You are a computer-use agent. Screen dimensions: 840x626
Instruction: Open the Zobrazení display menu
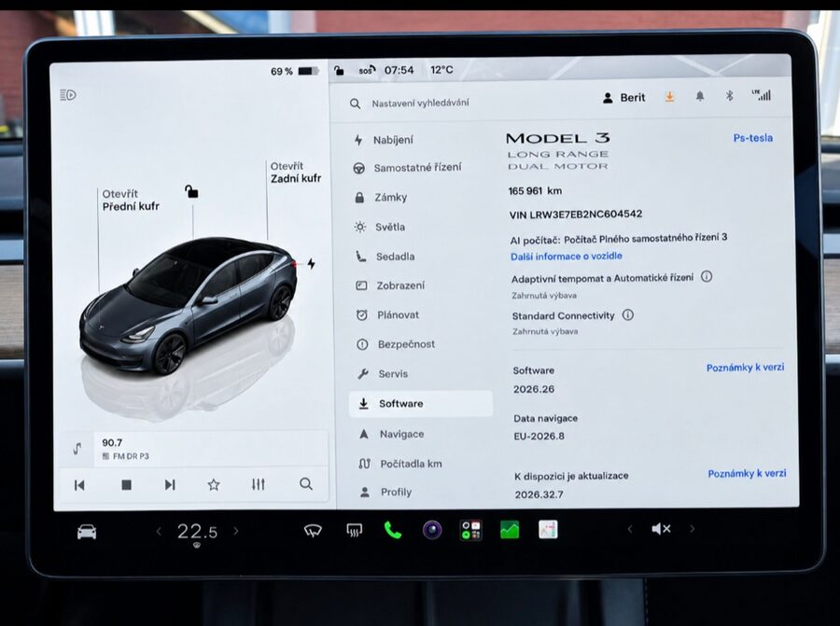[x=390, y=285]
